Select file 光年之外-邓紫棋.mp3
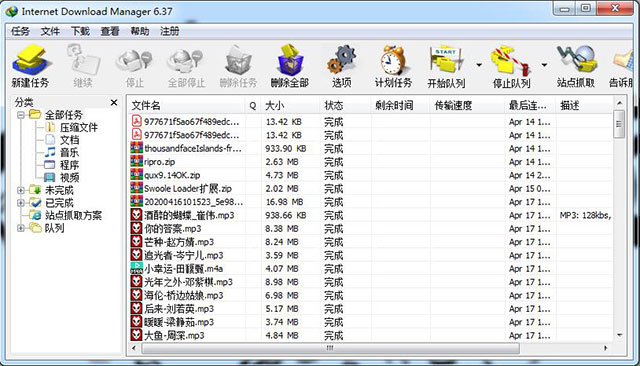640x366 pixels. click(x=188, y=282)
